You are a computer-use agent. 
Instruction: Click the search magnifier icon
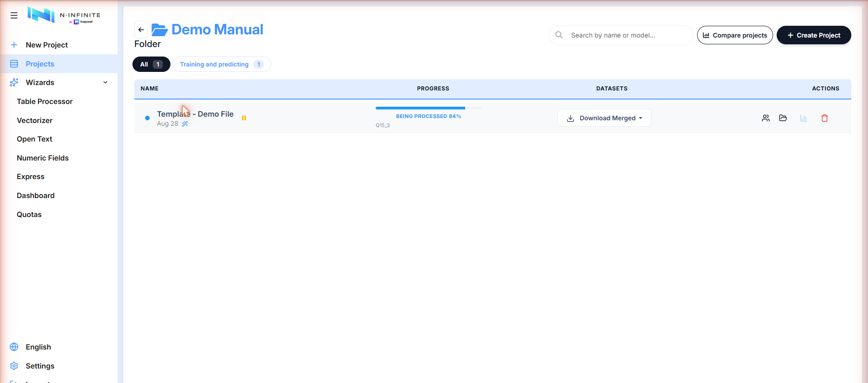(x=559, y=35)
